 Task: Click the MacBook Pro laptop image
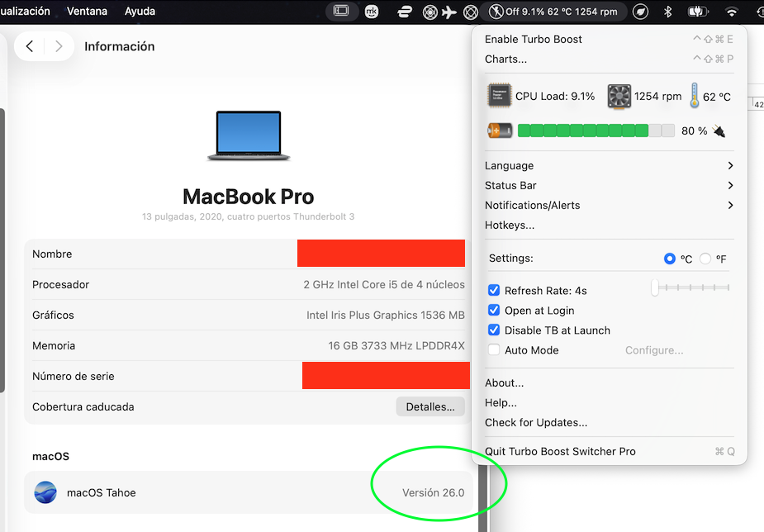249,136
